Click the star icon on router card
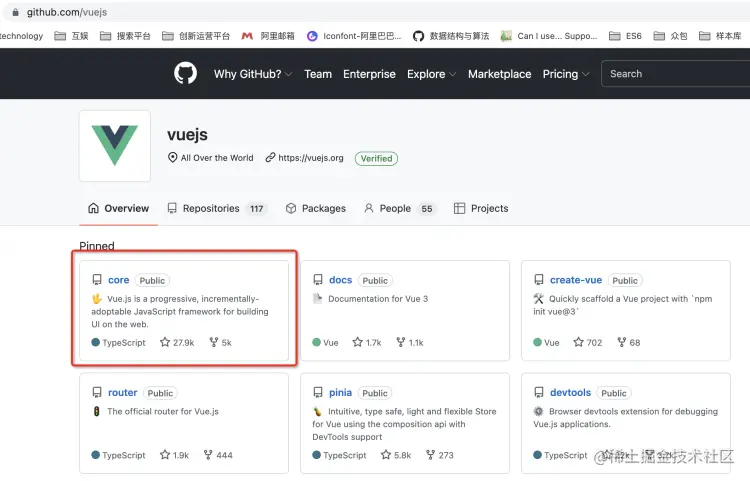Image resolution: width=750 pixels, height=481 pixels. pos(165,454)
